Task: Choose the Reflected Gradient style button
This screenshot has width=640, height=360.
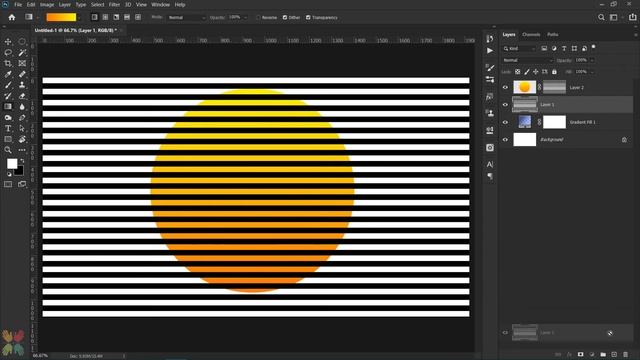Action: coord(127,18)
